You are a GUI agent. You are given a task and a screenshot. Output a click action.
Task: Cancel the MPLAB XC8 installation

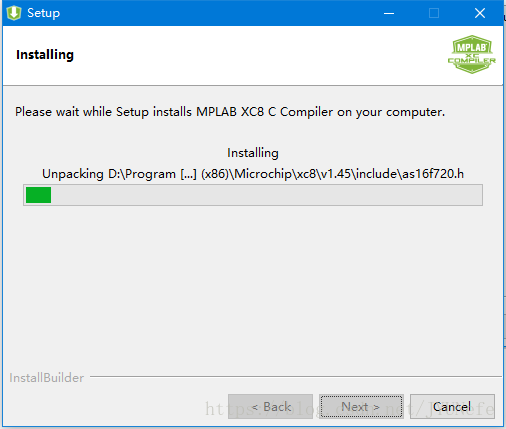pyautogui.click(x=452, y=407)
